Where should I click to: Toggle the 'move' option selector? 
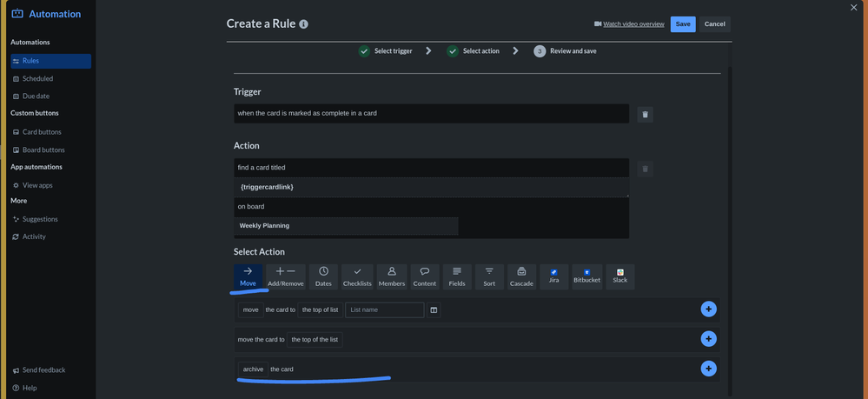pyautogui.click(x=251, y=309)
